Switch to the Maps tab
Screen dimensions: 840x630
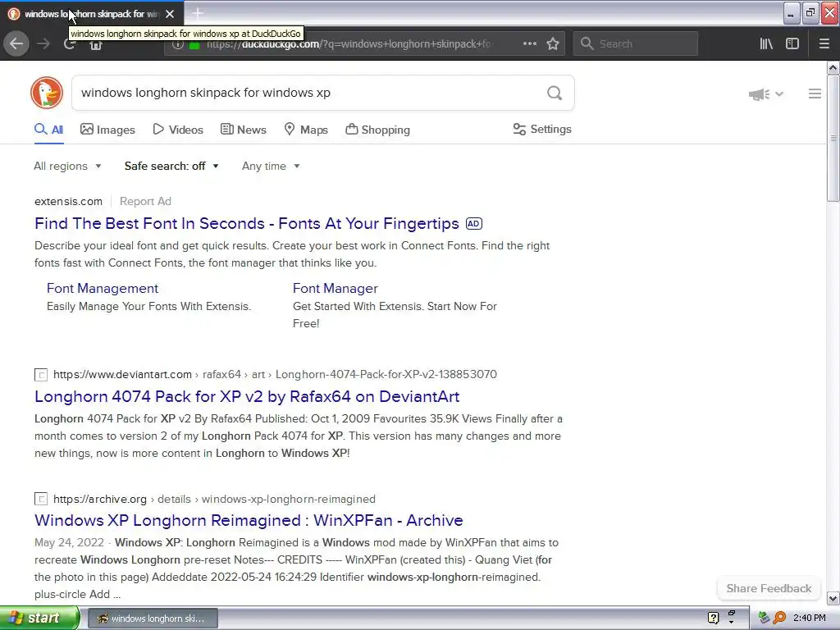(x=306, y=130)
